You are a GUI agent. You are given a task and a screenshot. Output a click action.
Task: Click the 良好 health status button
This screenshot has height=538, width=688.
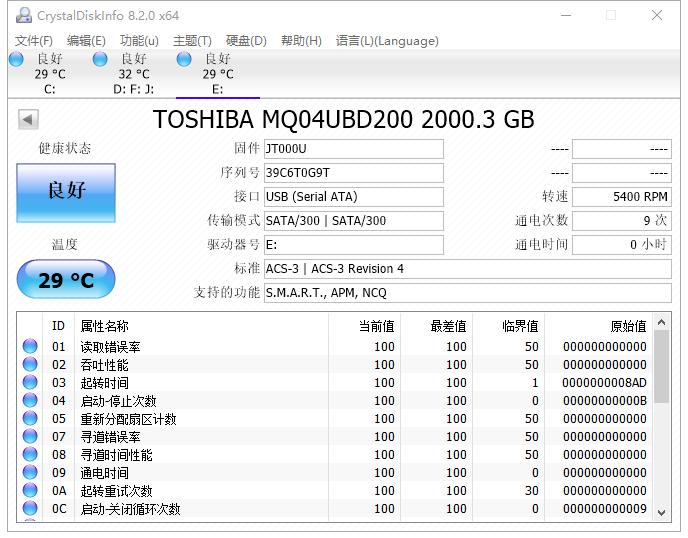point(66,192)
